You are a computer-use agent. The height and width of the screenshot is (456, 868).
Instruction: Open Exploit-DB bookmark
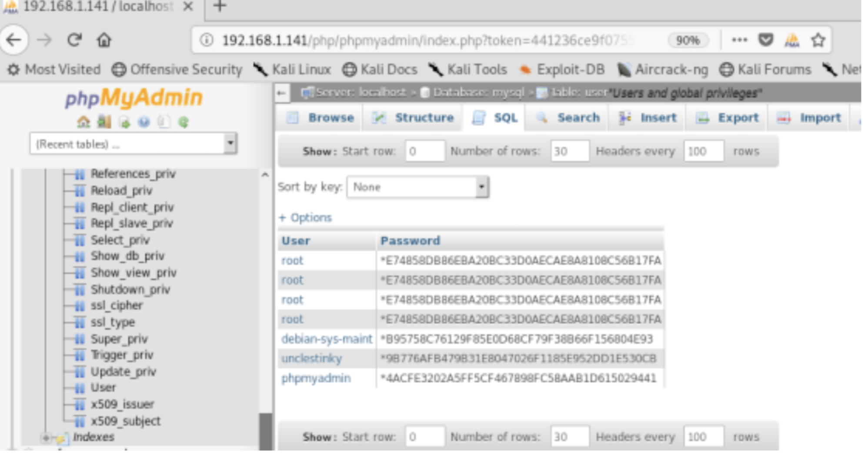click(x=562, y=69)
